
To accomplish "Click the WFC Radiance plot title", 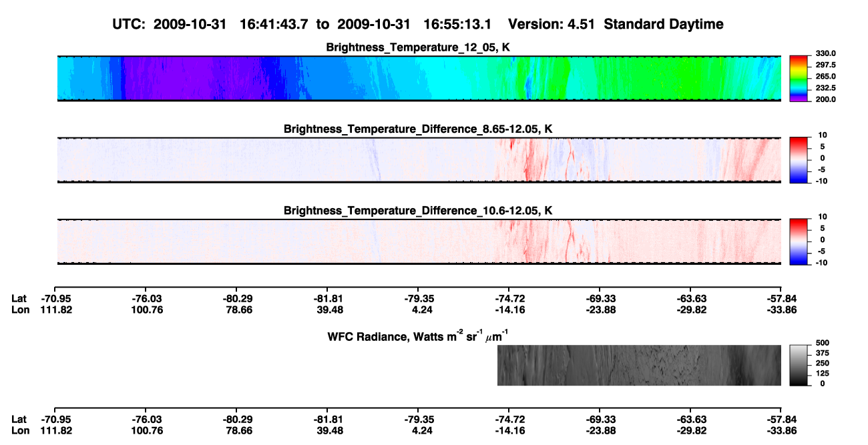I will [419, 336].
